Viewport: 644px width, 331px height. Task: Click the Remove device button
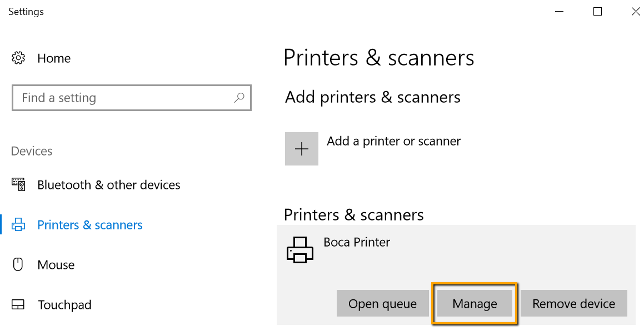[x=574, y=303]
